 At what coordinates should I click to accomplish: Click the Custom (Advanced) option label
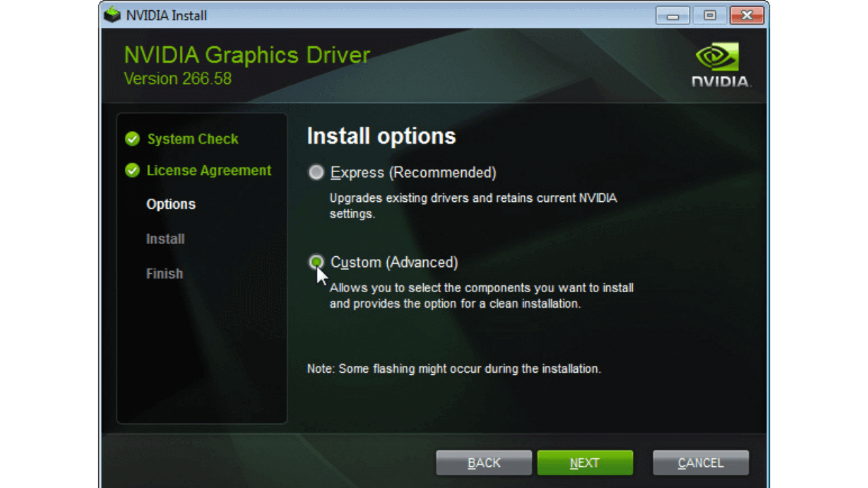coord(394,262)
